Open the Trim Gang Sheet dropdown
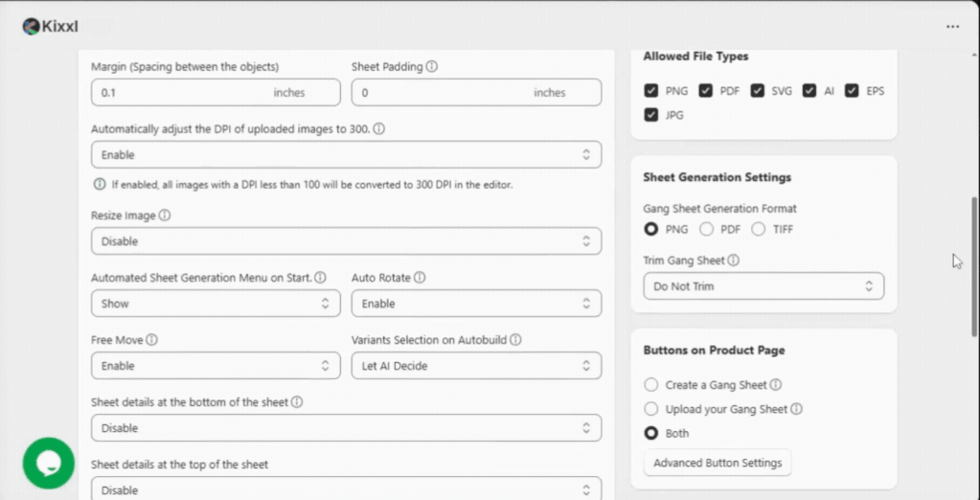This screenshot has height=500, width=980. [763, 286]
